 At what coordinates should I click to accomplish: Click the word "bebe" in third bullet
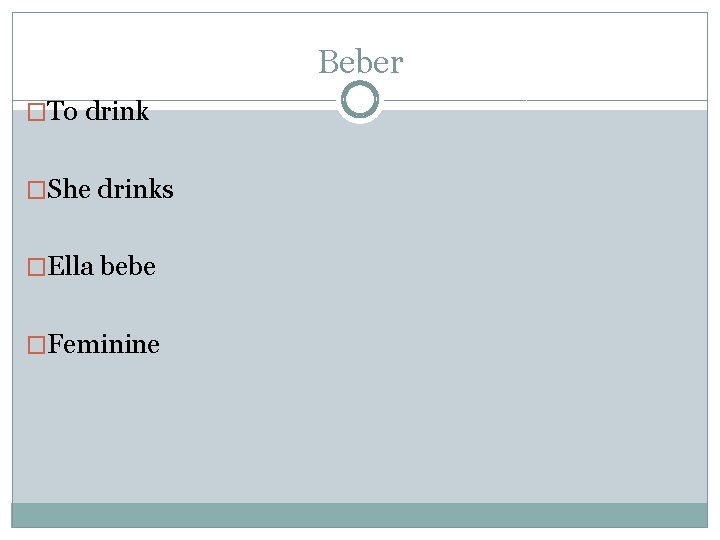click(x=128, y=267)
